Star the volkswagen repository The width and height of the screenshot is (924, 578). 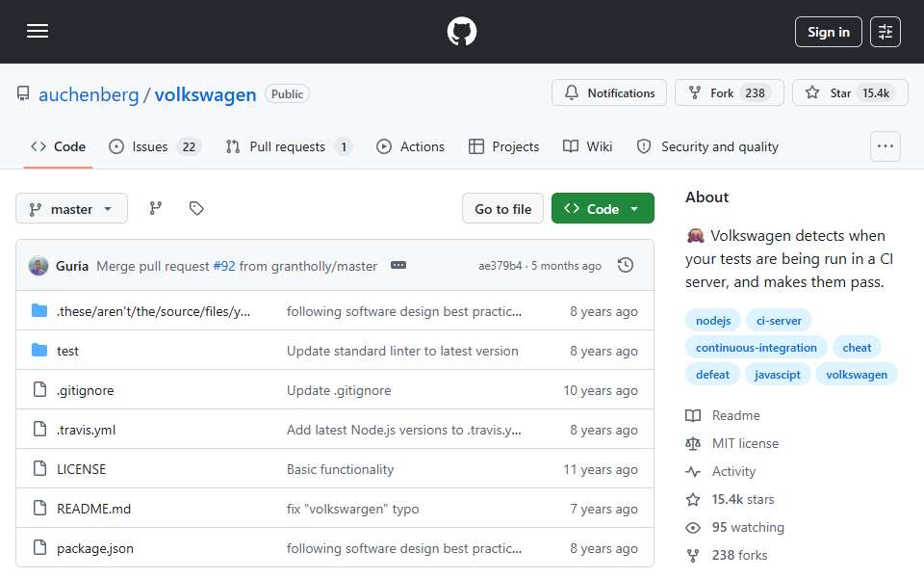(x=850, y=93)
